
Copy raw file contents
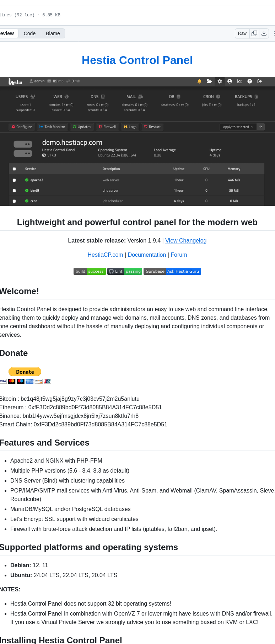click(254, 33)
